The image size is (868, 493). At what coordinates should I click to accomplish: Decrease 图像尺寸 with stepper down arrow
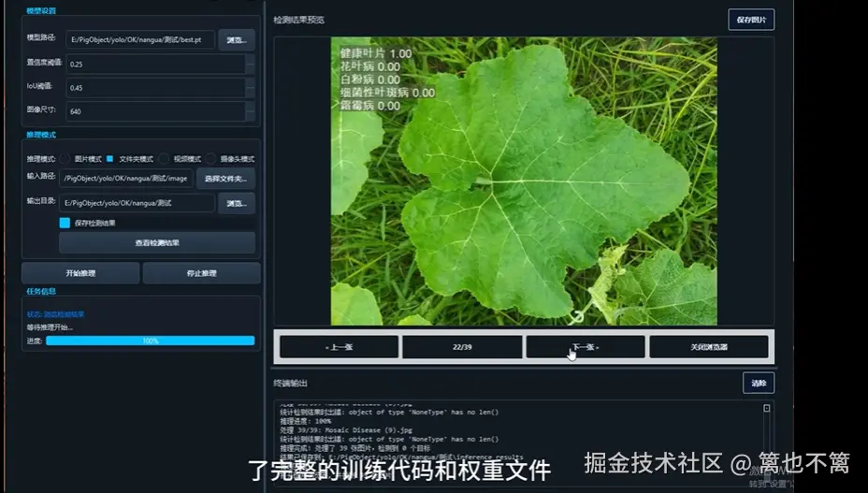[251, 116]
